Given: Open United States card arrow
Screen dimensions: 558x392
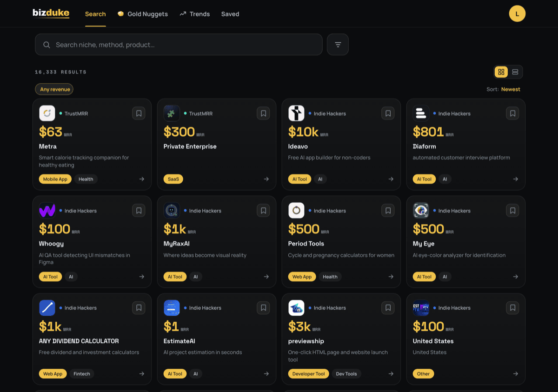Looking at the screenshot, I should pos(516,374).
